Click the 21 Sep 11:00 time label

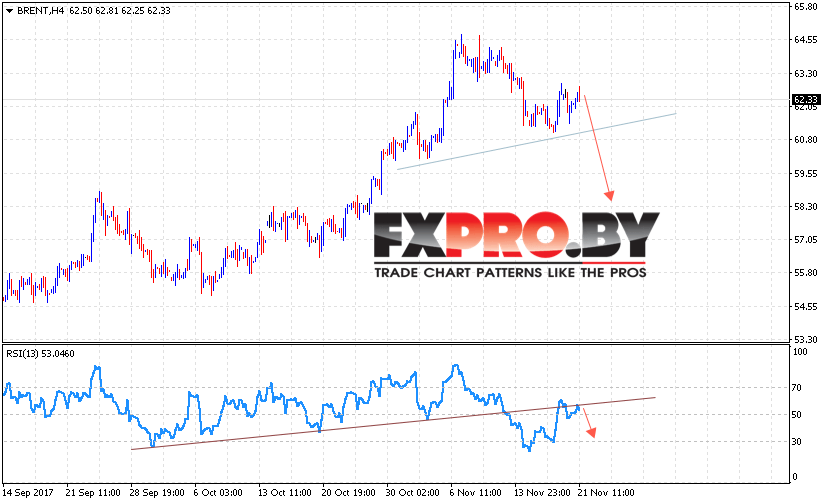click(x=93, y=493)
